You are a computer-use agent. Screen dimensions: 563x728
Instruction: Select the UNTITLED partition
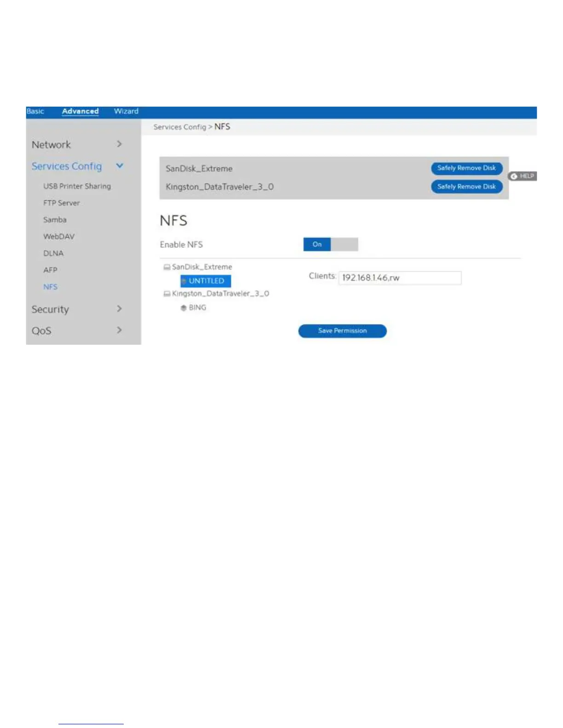pyautogui.click(x=206, y=281)
